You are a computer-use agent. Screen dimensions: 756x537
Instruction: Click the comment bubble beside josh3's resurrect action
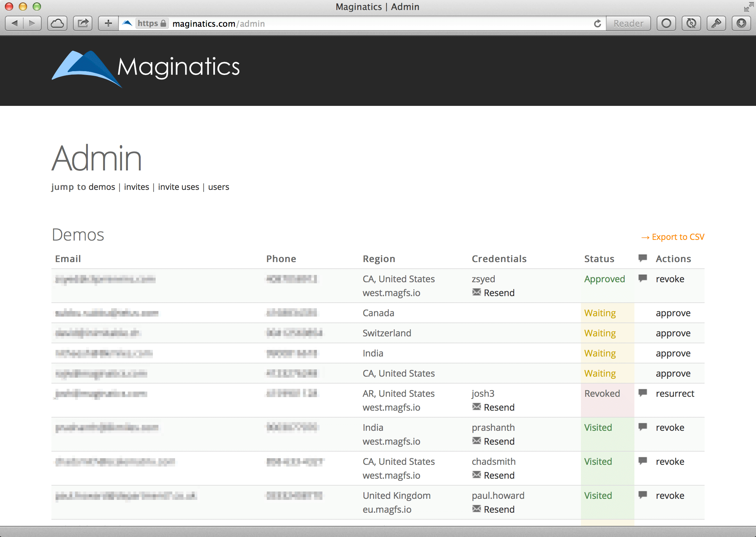point(642,393)
